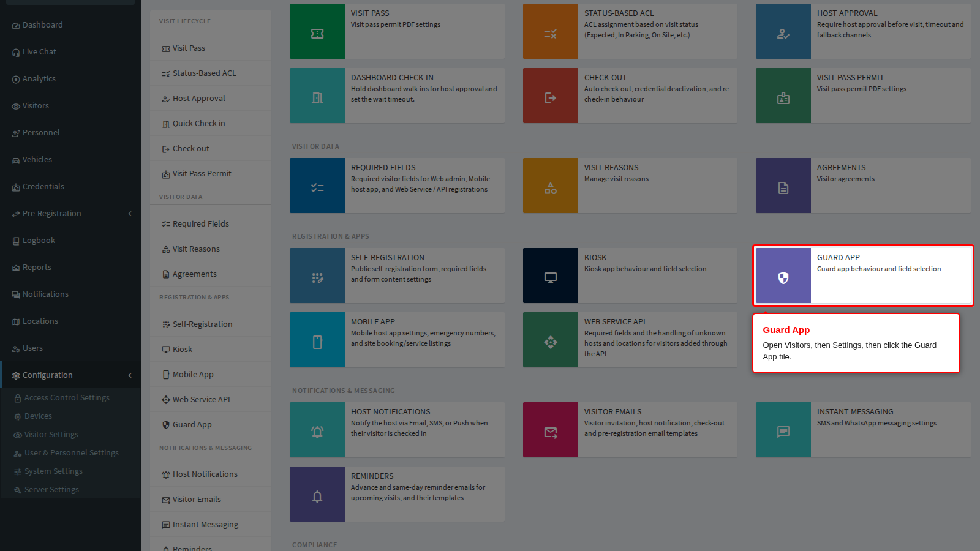
Task: Click the Reminders bell tile icon
Action: coord(317,494)
